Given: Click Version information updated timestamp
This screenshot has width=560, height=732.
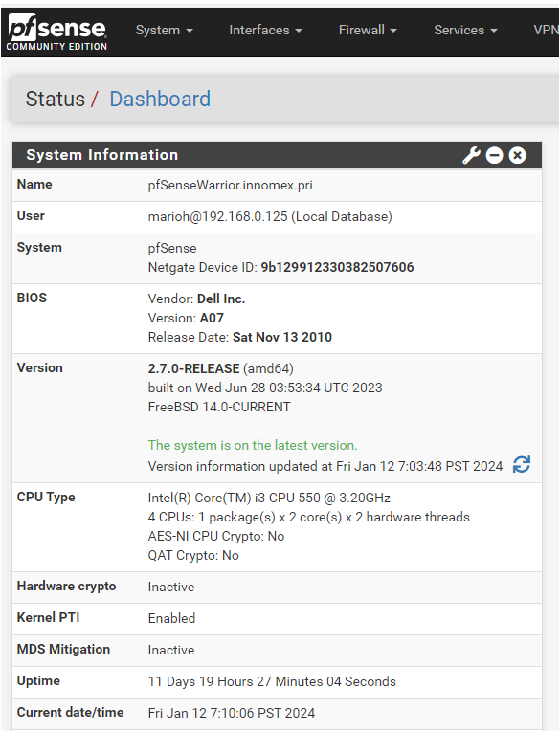Looking at the screenshot, I should tap(325, 466).
